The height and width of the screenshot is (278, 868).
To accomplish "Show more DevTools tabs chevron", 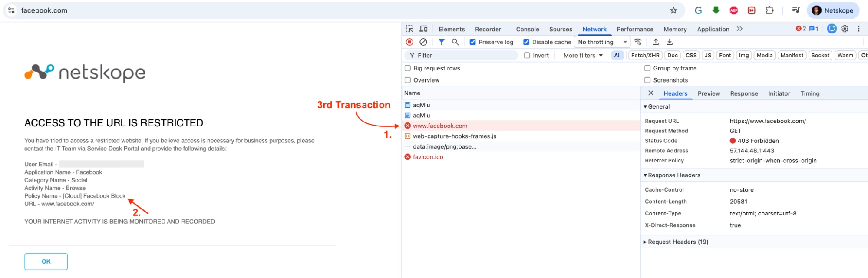I will click(739, 29).
